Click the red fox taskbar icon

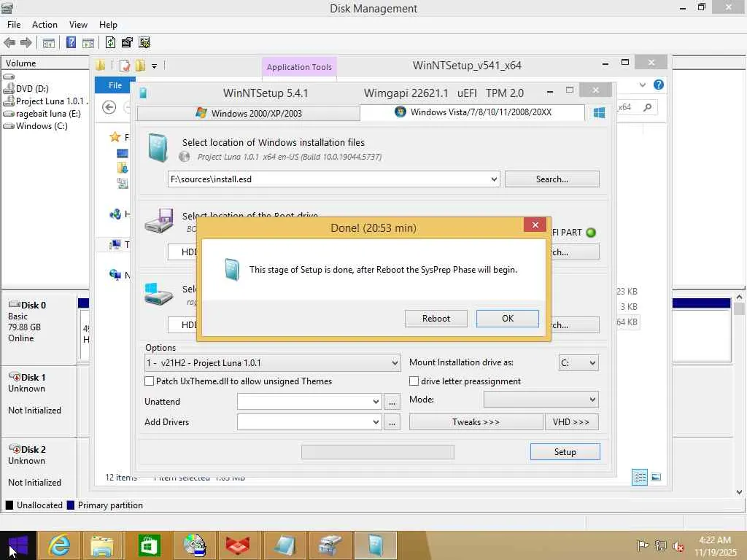click(x=238, y=545)
